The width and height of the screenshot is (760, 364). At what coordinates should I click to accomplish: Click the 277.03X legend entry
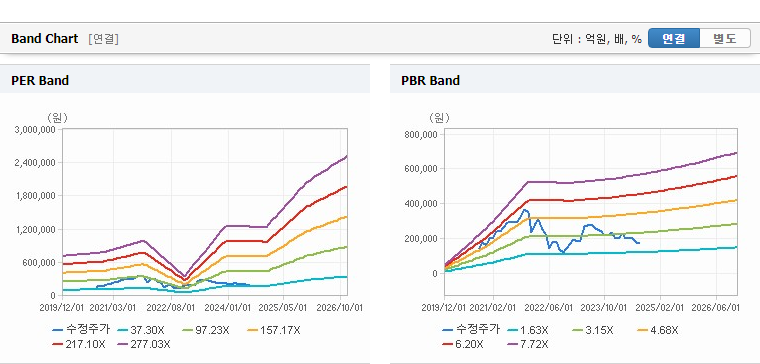(143, 344)
